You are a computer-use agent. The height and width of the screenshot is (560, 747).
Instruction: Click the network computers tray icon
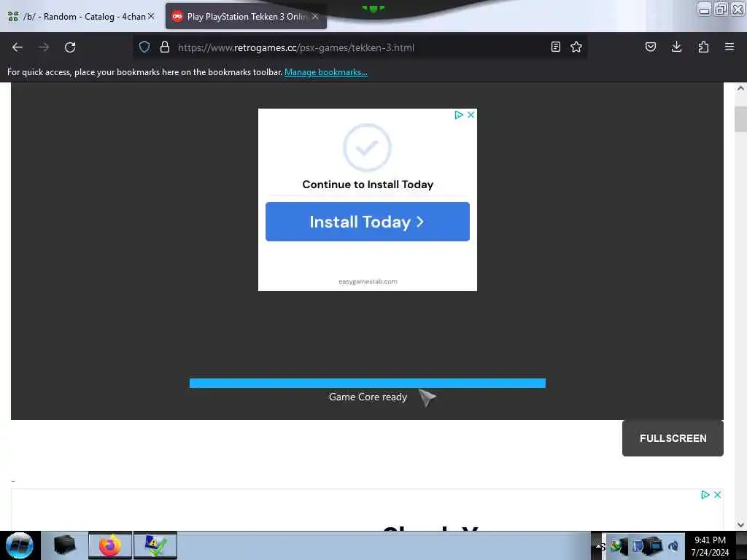click(649, 545)
